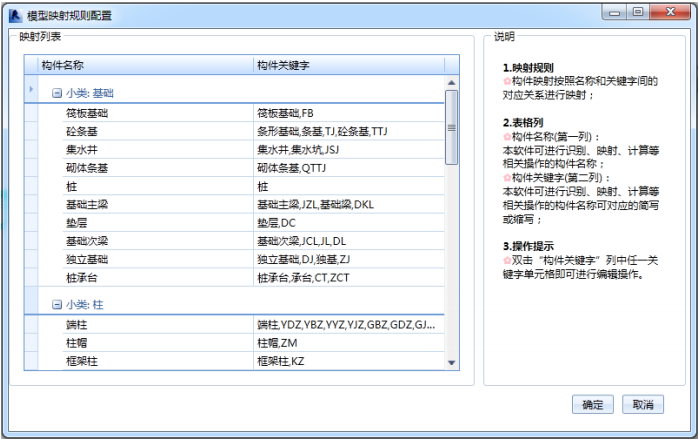Click the 确定 button

(592, 405)
